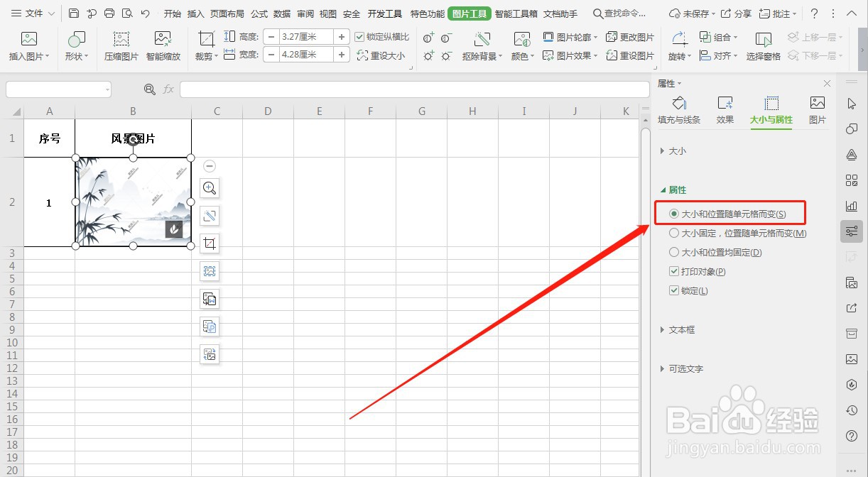Click Reset Size (重设大小) button
The image size is (868, 477).
(381, 55)
